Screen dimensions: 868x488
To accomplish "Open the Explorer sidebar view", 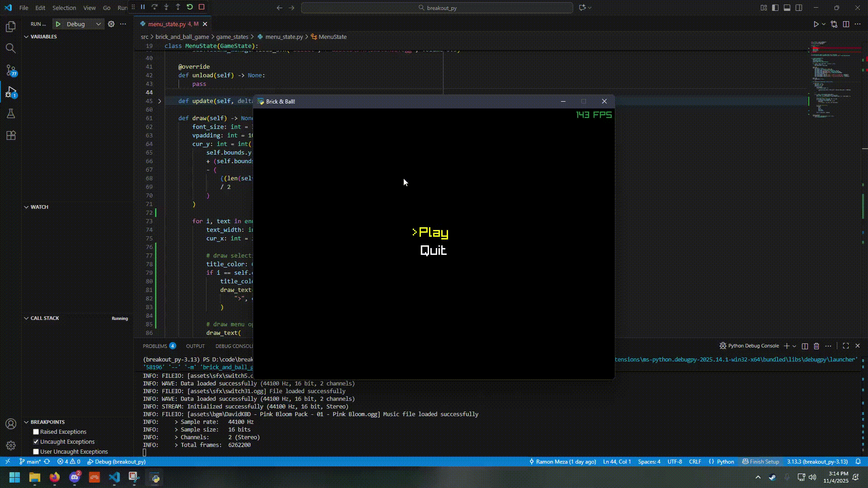I will (x=11, y=27).
